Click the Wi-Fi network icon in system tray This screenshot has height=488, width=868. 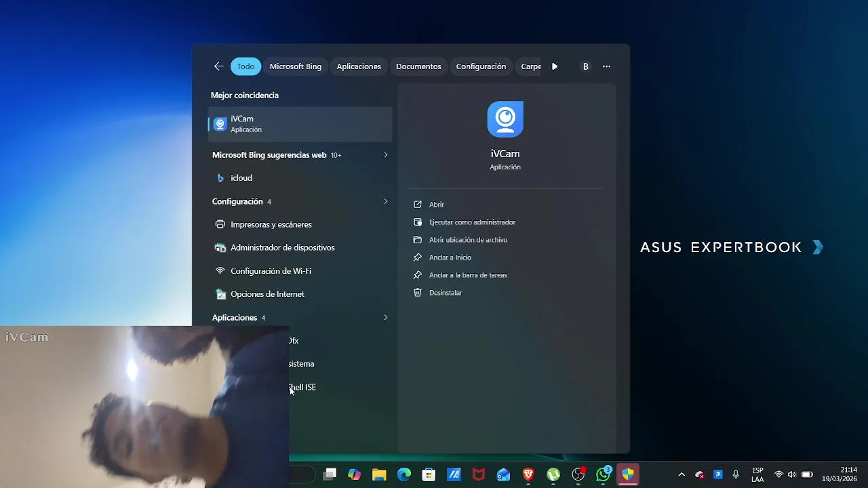(x=778, y=474)
